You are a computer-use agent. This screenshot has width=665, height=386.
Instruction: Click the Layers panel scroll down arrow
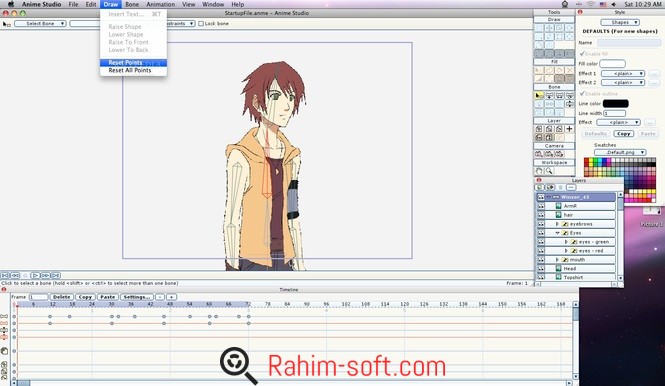coord(620,278)
